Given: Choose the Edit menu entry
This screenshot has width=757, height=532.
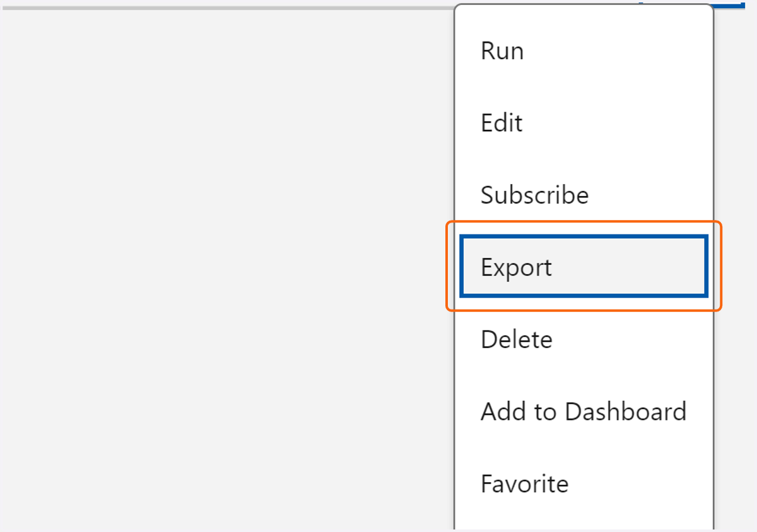Looking at the screenshot, I should tap(584, 122).
